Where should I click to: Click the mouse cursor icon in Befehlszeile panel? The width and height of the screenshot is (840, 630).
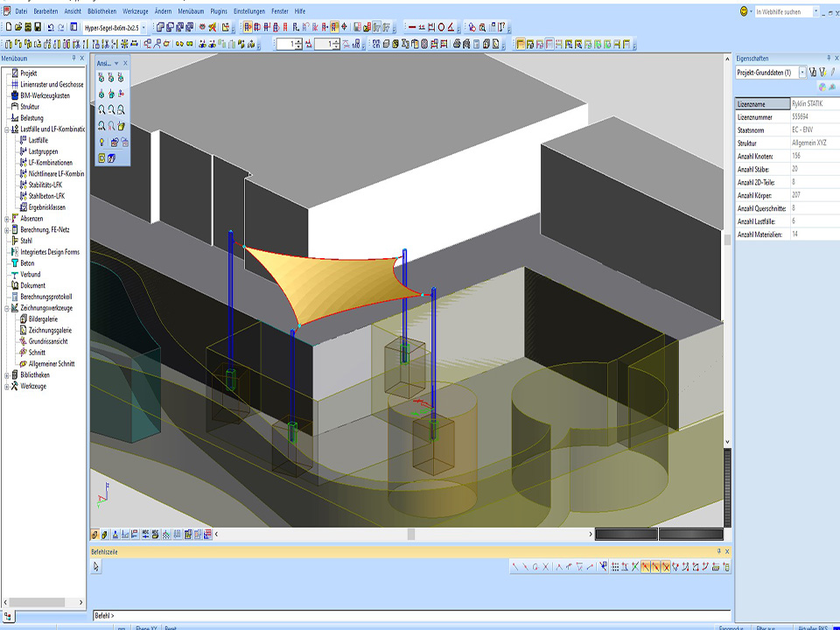click(96, 567)
